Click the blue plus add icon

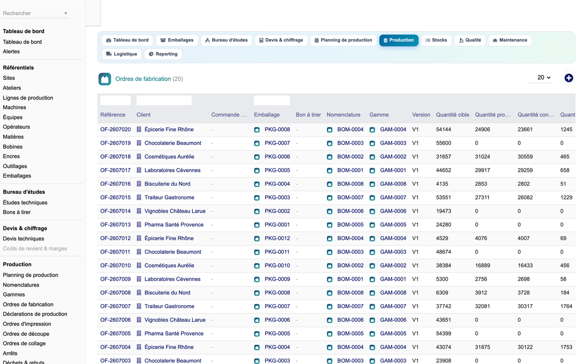pos(568,78)
